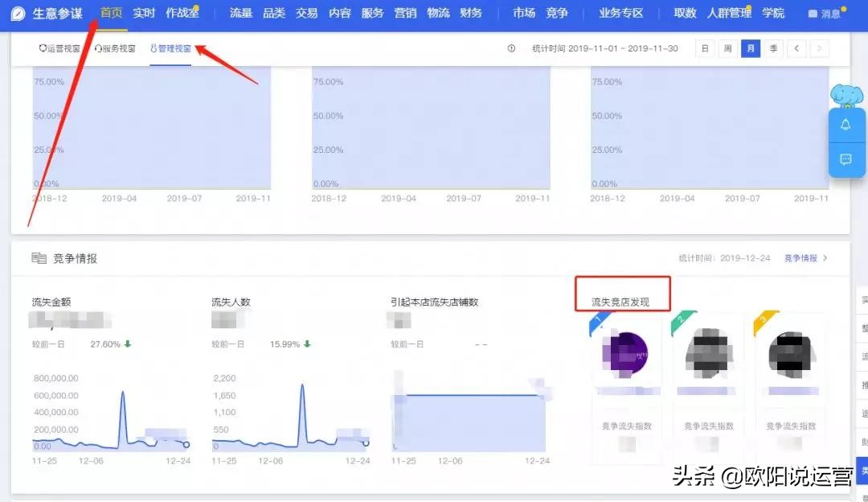868x502 pixels.
Task: Select the 季 period button
Action: [773, 49]
